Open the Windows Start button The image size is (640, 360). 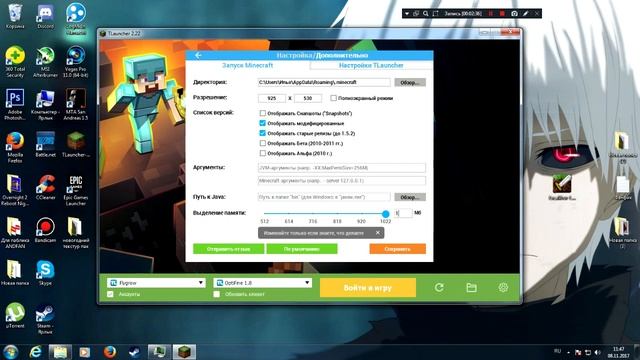coord(10,351)
